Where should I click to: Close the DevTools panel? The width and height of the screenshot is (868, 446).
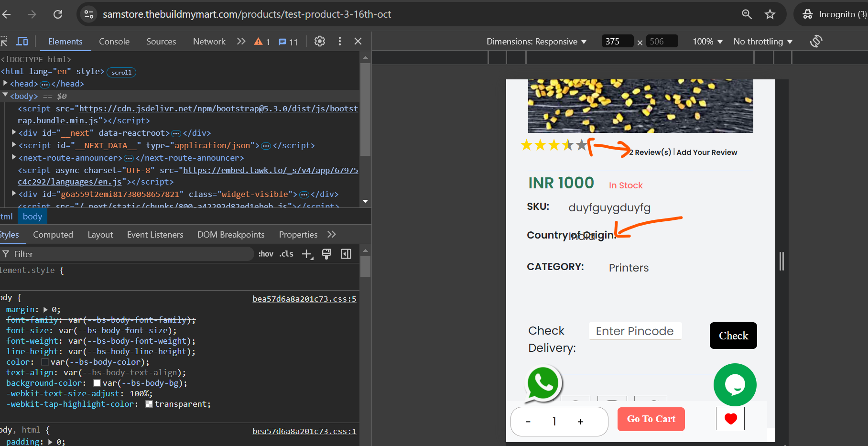click(x=358, y=41)
